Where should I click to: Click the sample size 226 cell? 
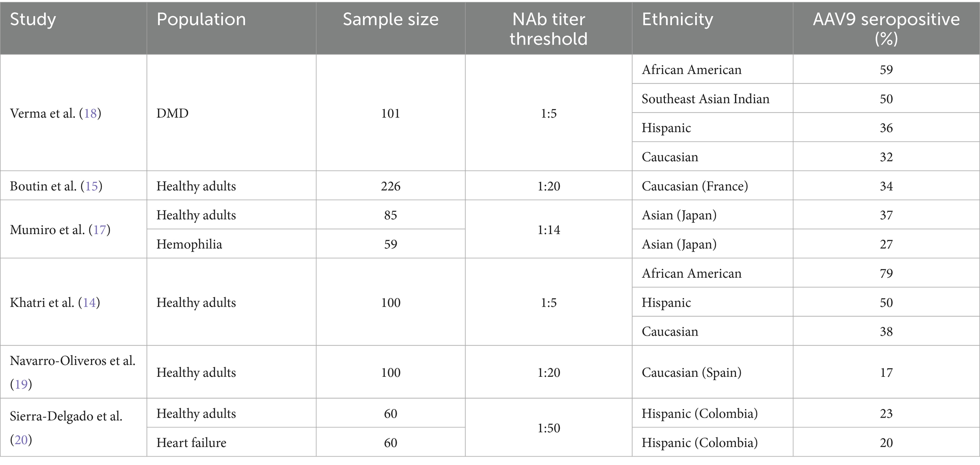pyautogui.click(x=390, y=186)
